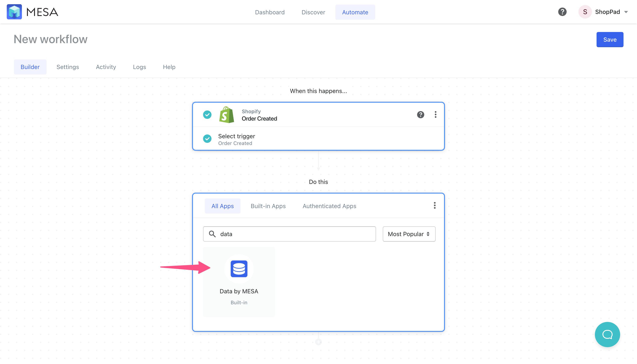The width and height of the screenshot is (637, 364).
Task: Click the app search field containing data
Action: coord(289,234)
